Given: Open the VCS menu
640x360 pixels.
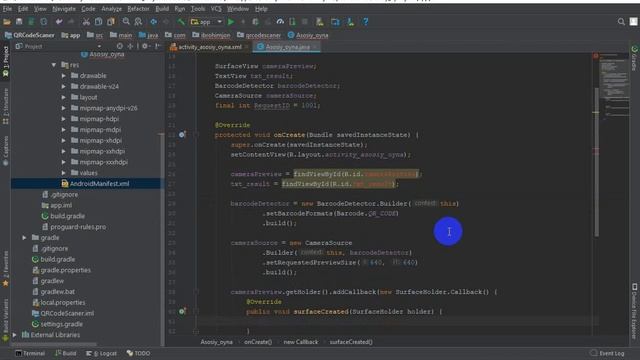Looking at the screenshot, I should 216,9.
